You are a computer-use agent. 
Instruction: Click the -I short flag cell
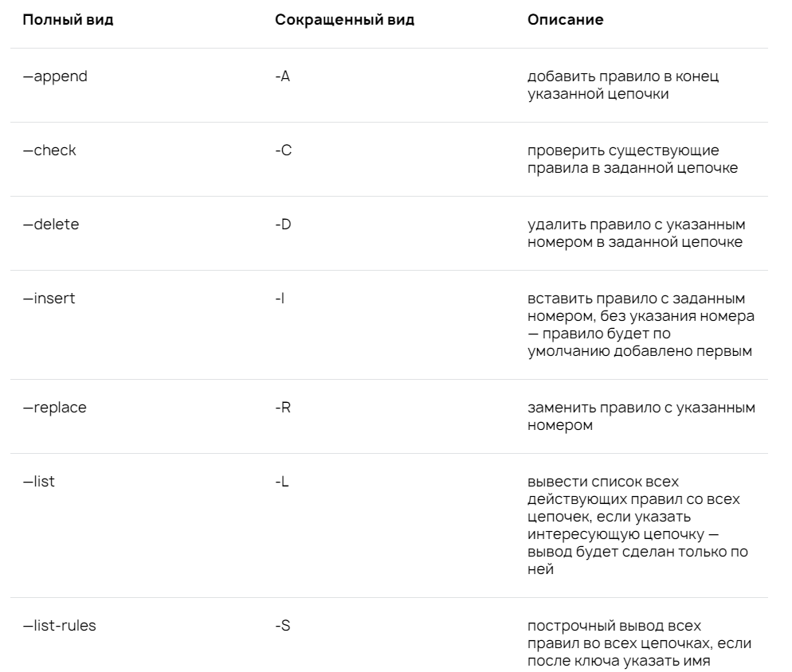tap(280, 299)
